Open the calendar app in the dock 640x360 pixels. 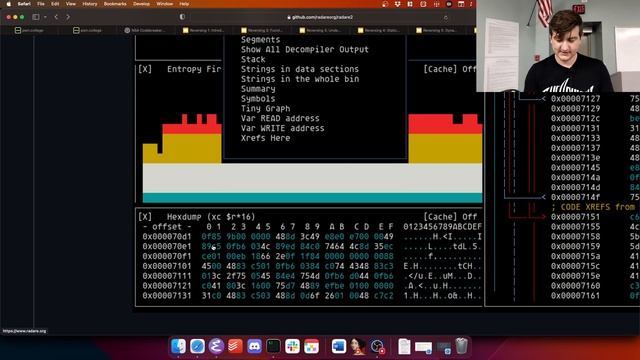click(311, 347)
